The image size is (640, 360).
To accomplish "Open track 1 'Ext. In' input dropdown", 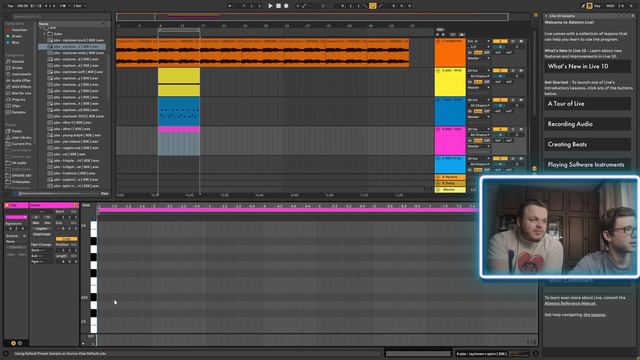I will point(478,41).
